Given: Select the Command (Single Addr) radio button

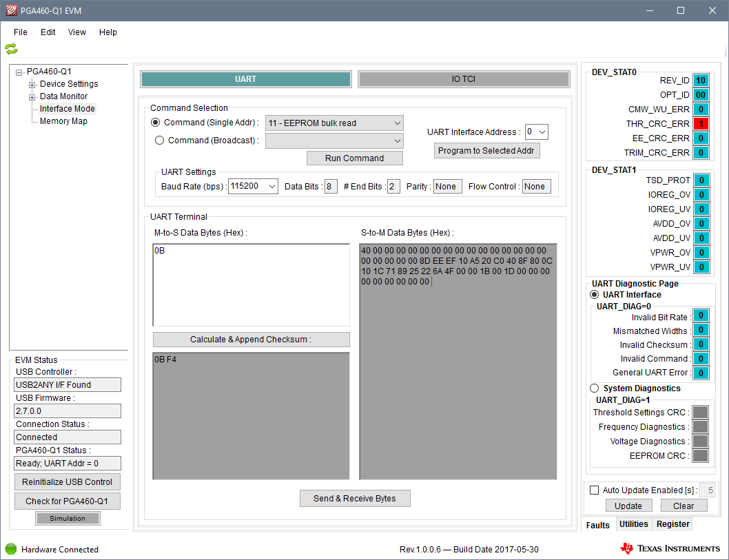Looking at the screenshot, I should point(156,122).
